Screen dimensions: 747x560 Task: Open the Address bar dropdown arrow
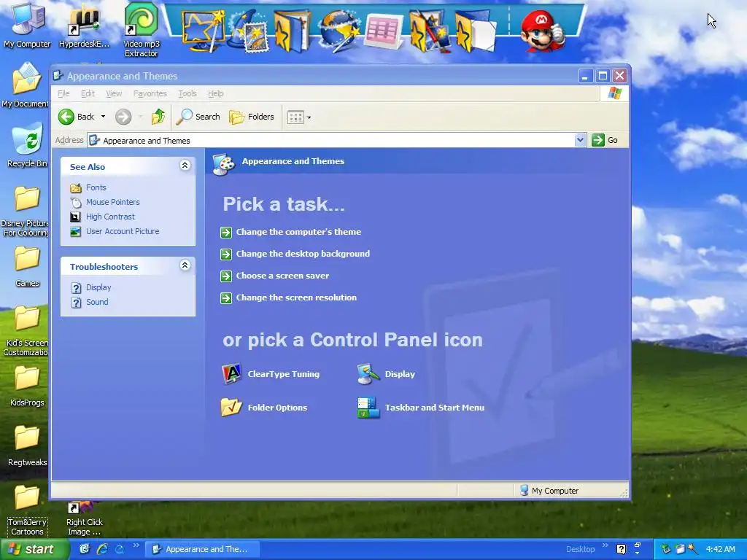click(x=580, y=140)
